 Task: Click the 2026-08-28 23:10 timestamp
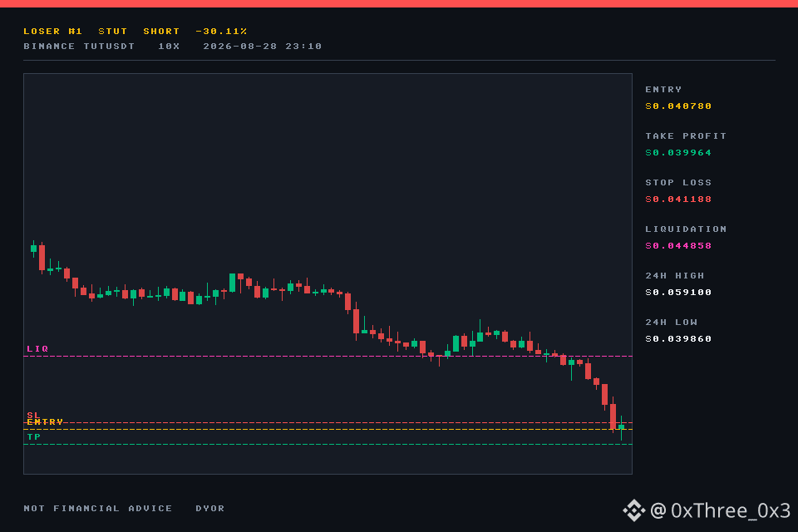tap(263, 47)
